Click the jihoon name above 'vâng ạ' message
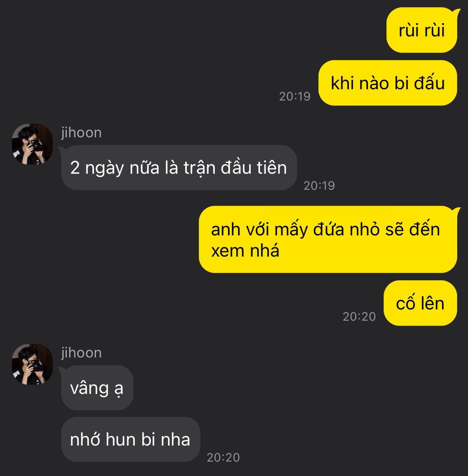This screenshot has height=476, width=468. tap(81, 353)
